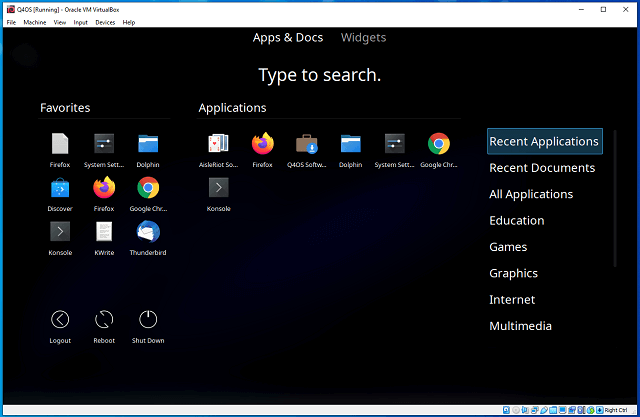
Task: Open Konsole in the Applications section
Action: click(x=218, y=188)
